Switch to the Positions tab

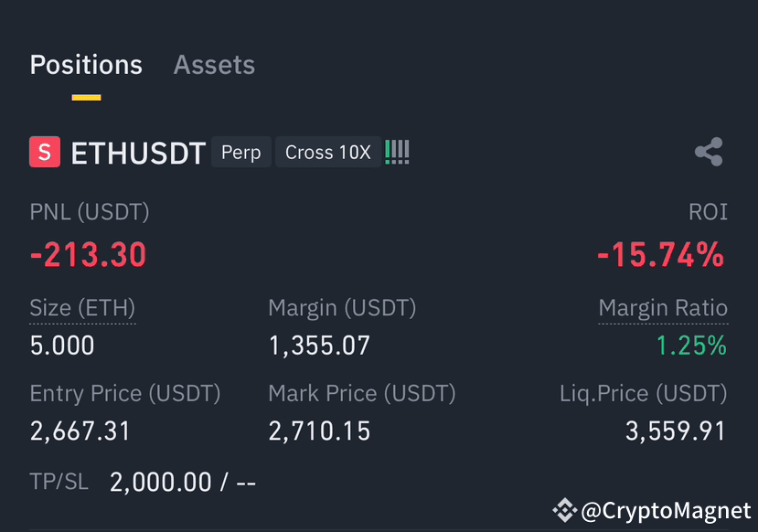point(86,65)
